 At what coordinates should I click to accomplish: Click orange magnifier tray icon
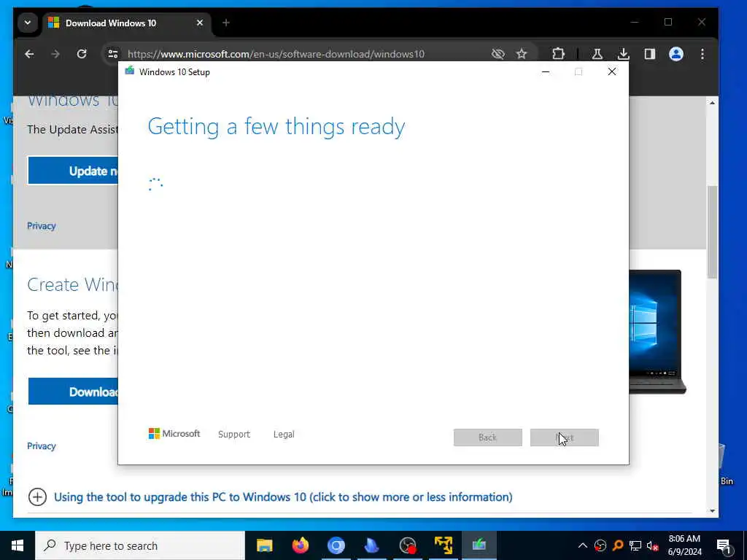pyautogui.click(x=618, y=545)
